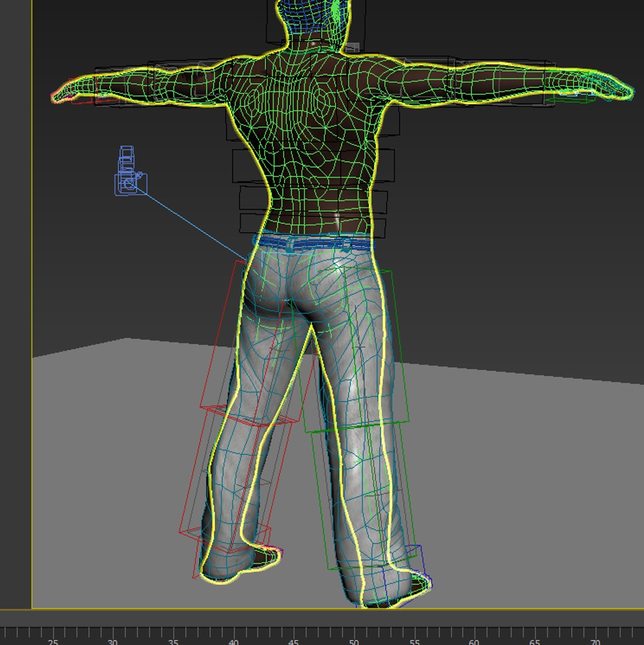Click frame 70 on the timeline ruler

[594, 641]
